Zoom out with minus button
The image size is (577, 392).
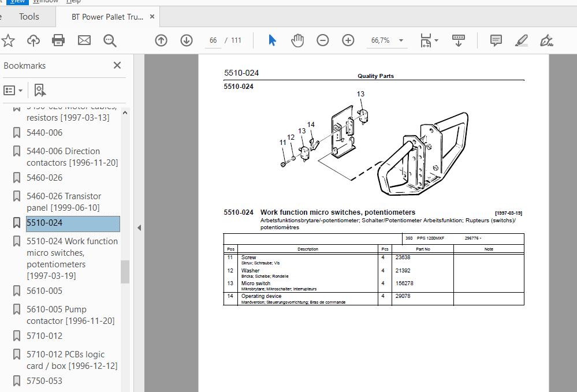[323, 40]
